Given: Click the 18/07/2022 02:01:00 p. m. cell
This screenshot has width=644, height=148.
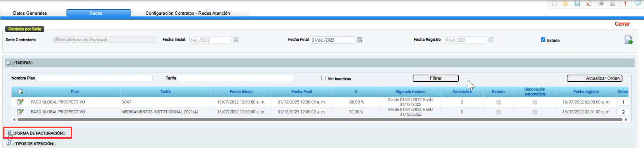Looking at the screenshot, I should pyautogui.click(x=586, y=112).
